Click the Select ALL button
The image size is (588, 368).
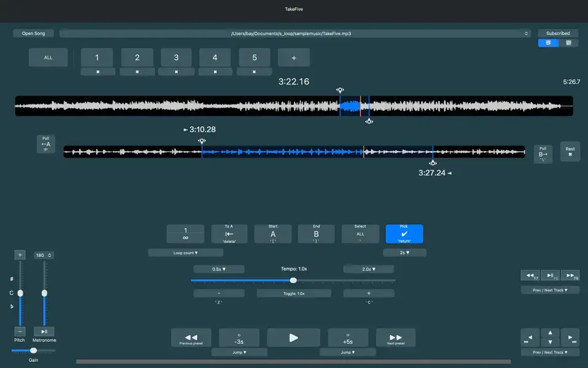[360, 234]
